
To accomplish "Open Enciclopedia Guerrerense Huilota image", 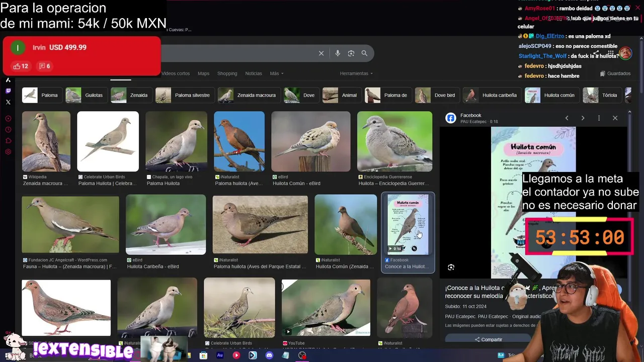I will (394, 142).
